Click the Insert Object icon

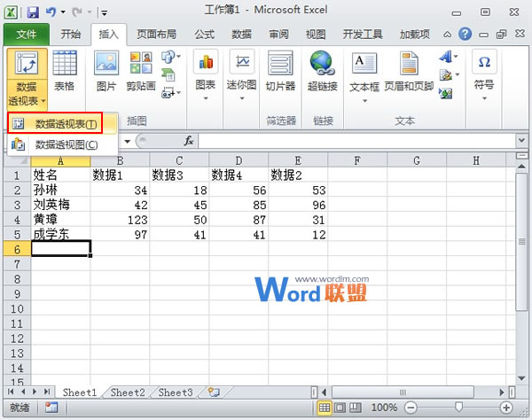(x=445, y=93)
